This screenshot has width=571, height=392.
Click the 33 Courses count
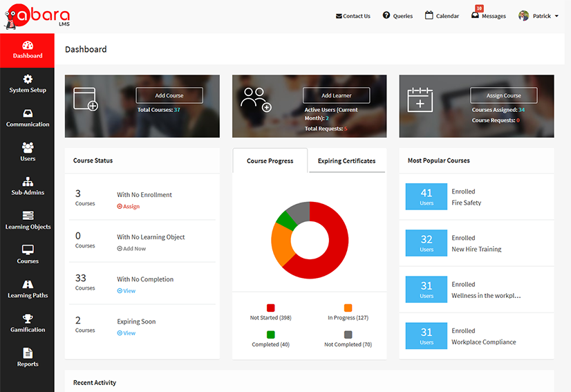pyautogui.click(x=85, y=282)
